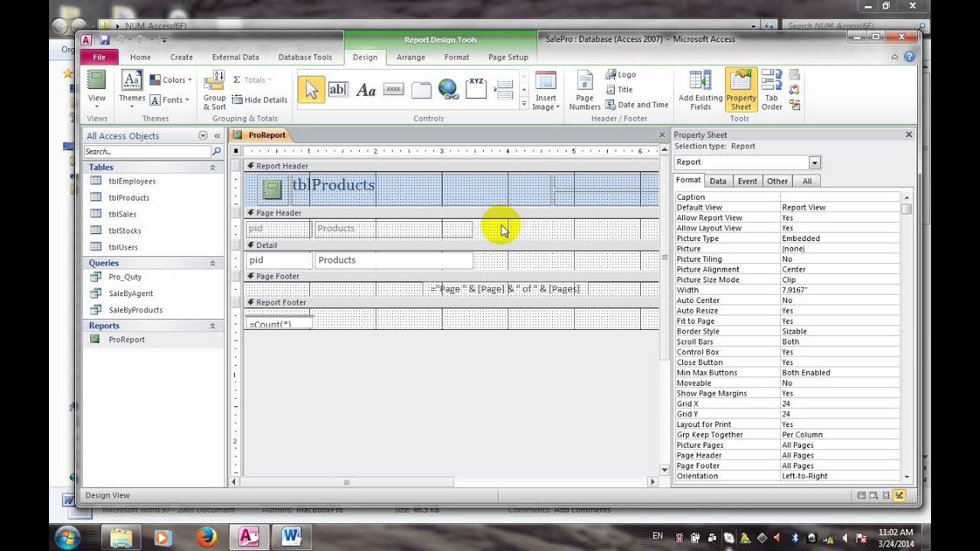Image resolution: width=980 pixels, height=551 pixels.
Task: Click the top small icon right of Tab Order
Action: 794,75
